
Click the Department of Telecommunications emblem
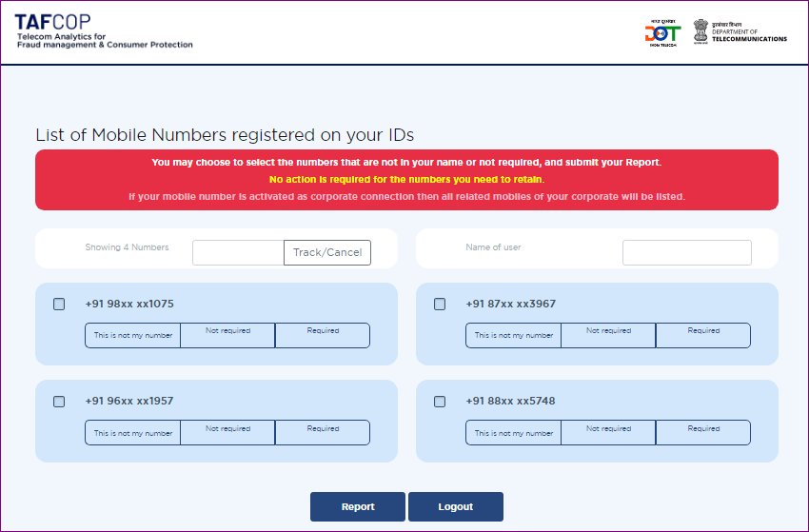(x=700, y=31)
